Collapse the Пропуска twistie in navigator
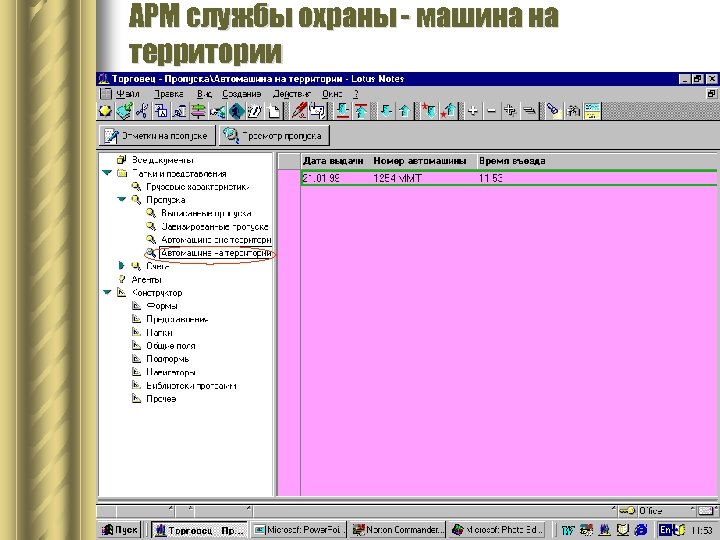 click(x=122, y=200)
